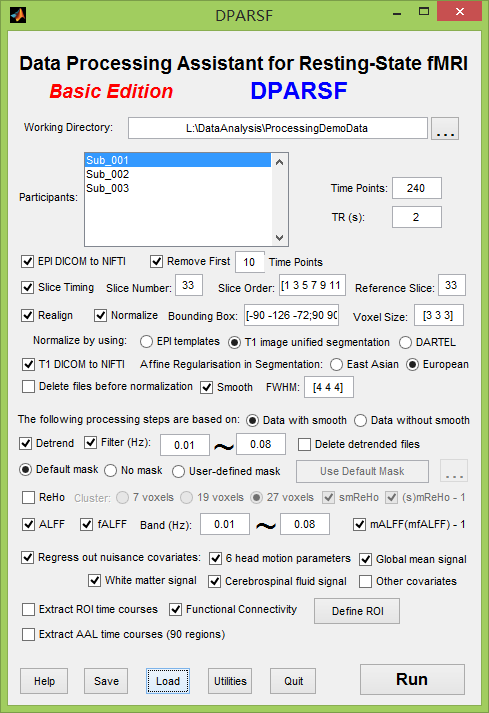Enable Extract AAL time courses checkbox

point(29,634)
